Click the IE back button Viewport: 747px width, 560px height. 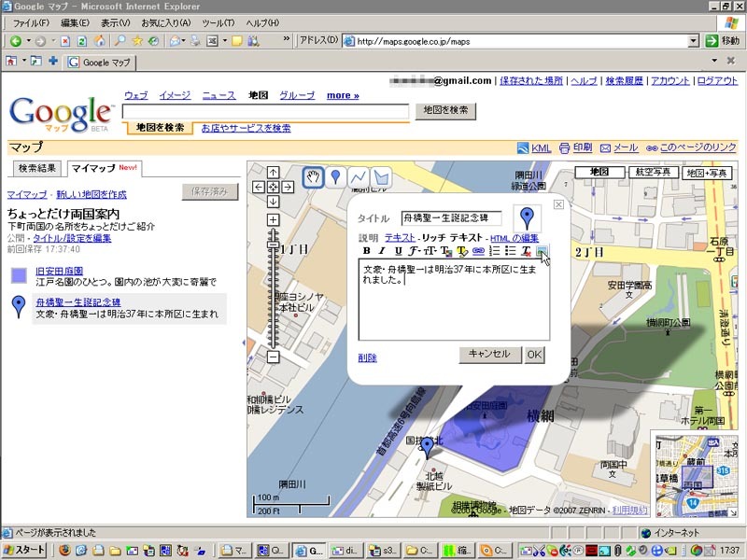(x=16, y=41)
